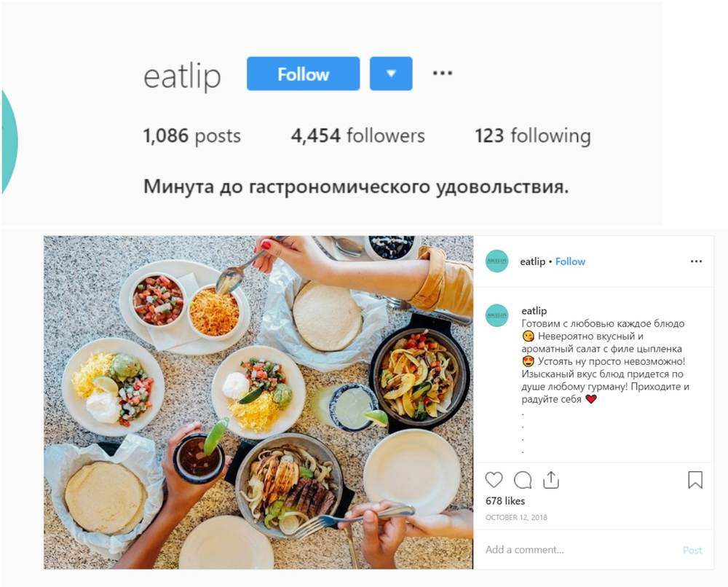Open the suggested accounts dropdown arrow
This screenshot has height=587, width=728.
click(391, 74)
